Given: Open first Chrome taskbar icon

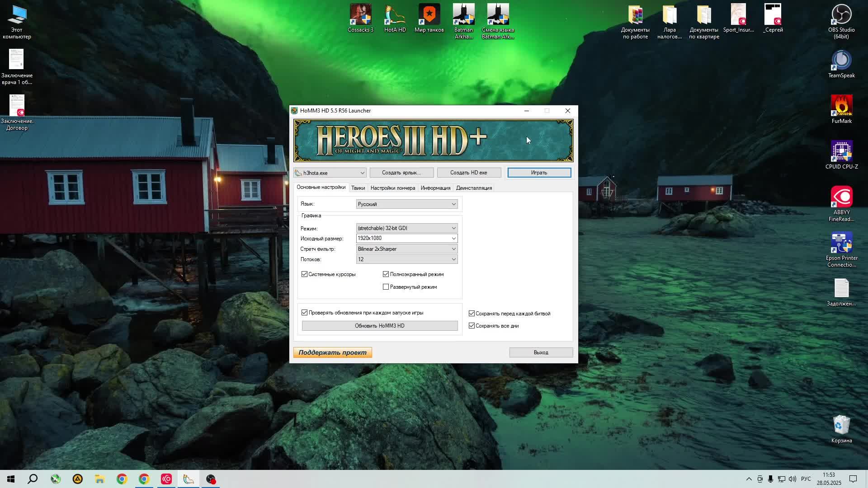Looking at the screenshot, I should [122, 479].
